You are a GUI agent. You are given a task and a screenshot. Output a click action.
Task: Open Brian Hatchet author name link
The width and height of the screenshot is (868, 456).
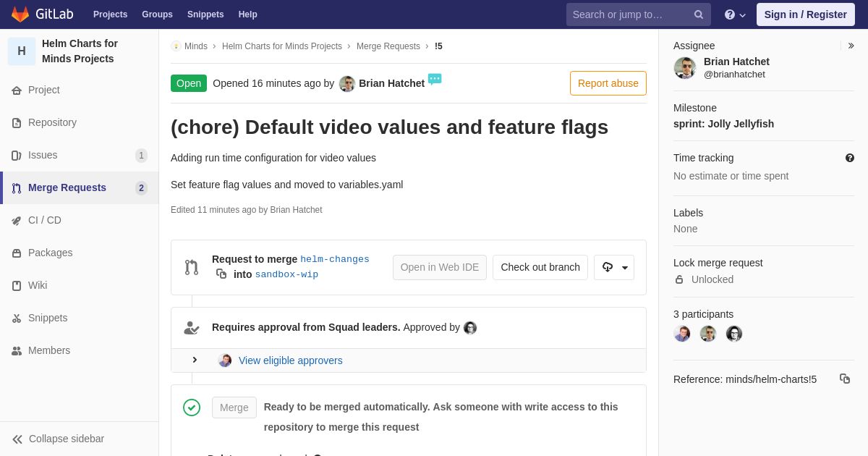(392, 83)
